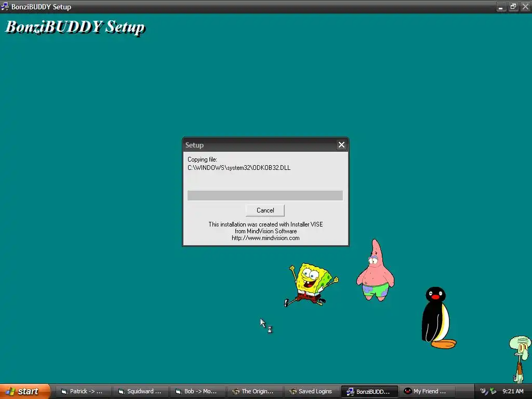Click the 9:21 AM taskbar clock
The width and height of the screenshot is (532, 399).
(x=513, y=391)
